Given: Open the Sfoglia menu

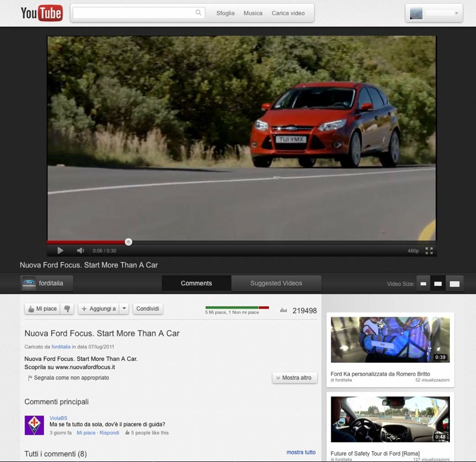Looking at the screenshot, I should 226,13.
